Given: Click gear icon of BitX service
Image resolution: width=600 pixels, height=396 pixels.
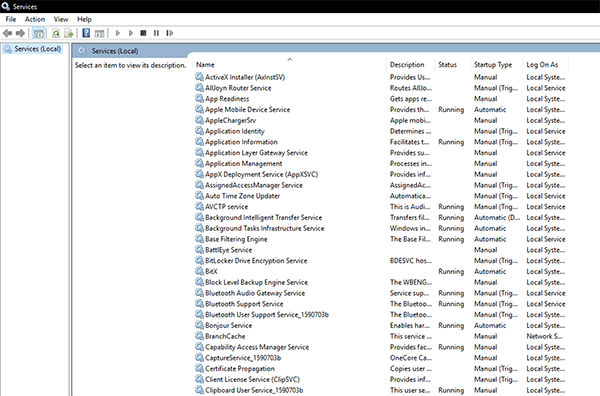Looking at the screenshot, I should point(199,271).
